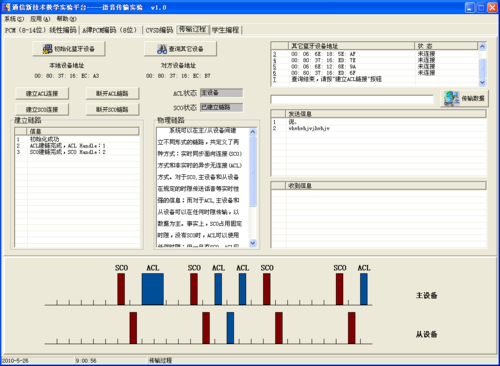Click the application icon in the title bar
The height and width of the screenshot is (366, 500).
coord(6,7)
